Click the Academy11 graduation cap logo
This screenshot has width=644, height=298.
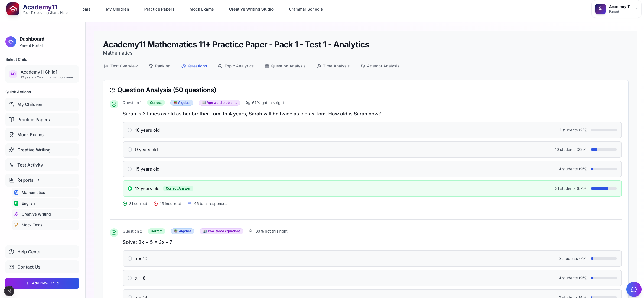click(13, 9)
